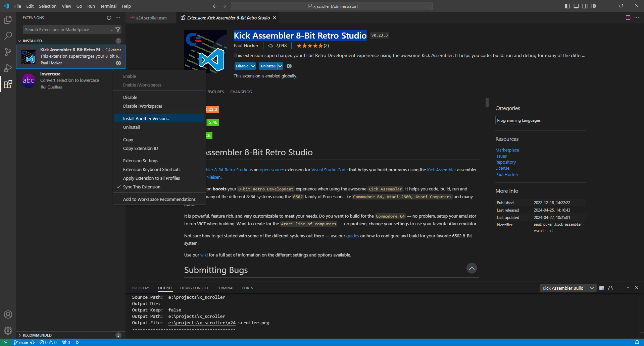This screenshot has width=644, height=346.
Task: Open errors and warnings count in status bar
Action: pos(48,342)
